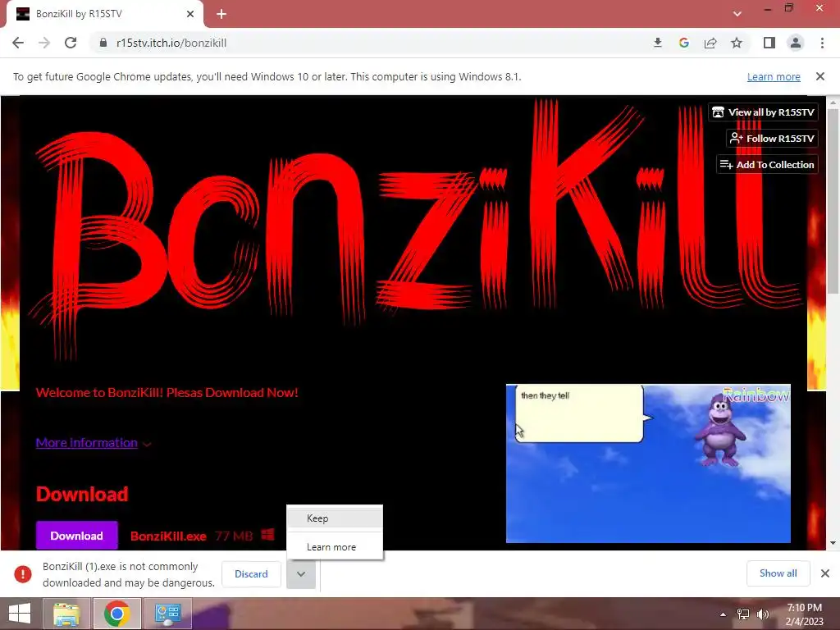The image size is (840, 630).
Task: Open the Chrome profile avatar menu
Action: [796, 43]
